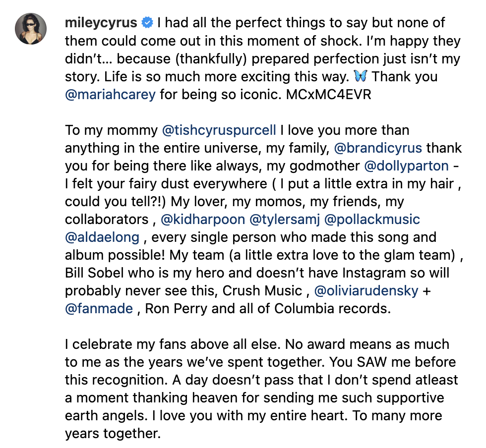Viewport: 486px width, 448px height.
Task: Go to the @kidharpoon profile
Action: coord(203,220)
